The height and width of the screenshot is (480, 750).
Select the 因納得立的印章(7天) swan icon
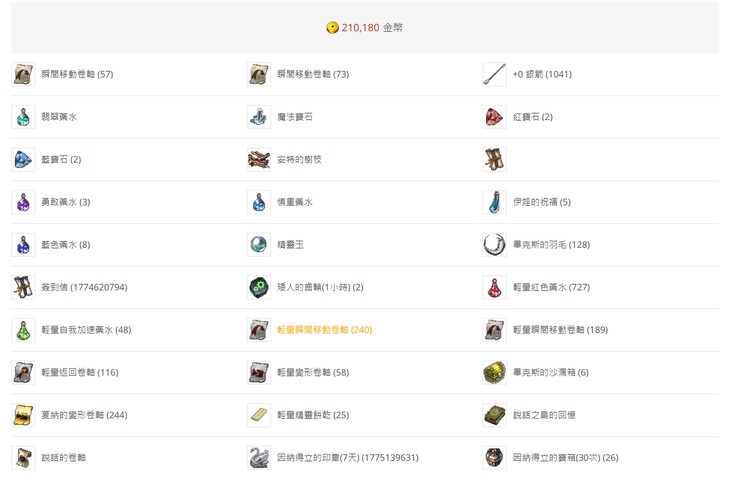tap(259, 458)
